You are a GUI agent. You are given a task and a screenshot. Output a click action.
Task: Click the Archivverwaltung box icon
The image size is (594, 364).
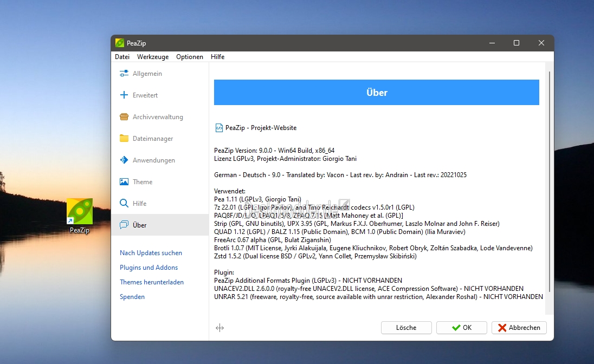pos(124,116)
